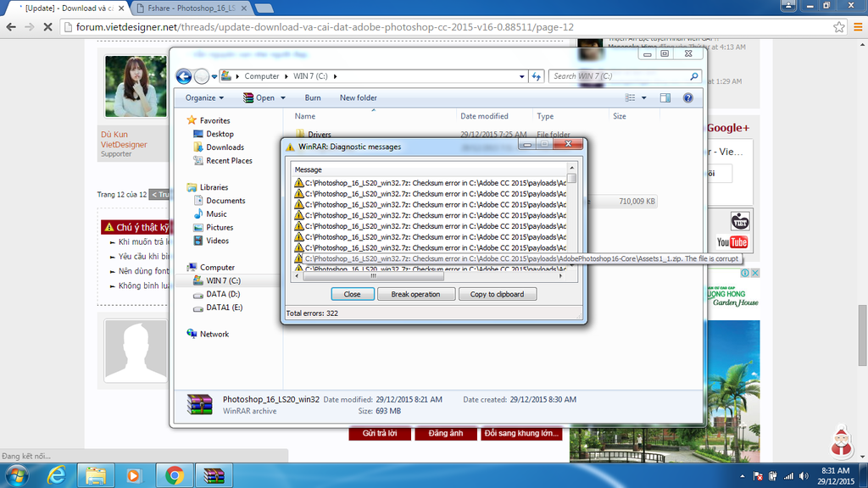This screenshot has width=868, height=488.
Task: Open File Explorer from the taskbar
Action: (x=95, y=476)
